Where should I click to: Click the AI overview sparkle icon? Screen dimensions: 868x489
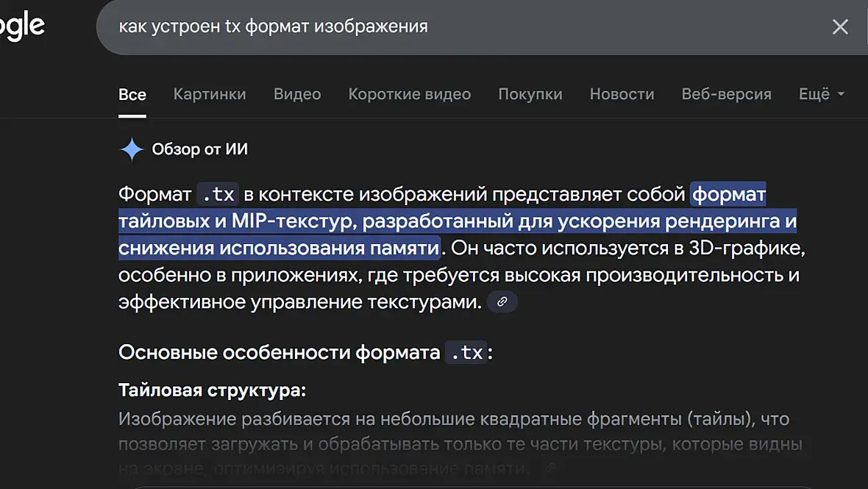tap(132, 149)
